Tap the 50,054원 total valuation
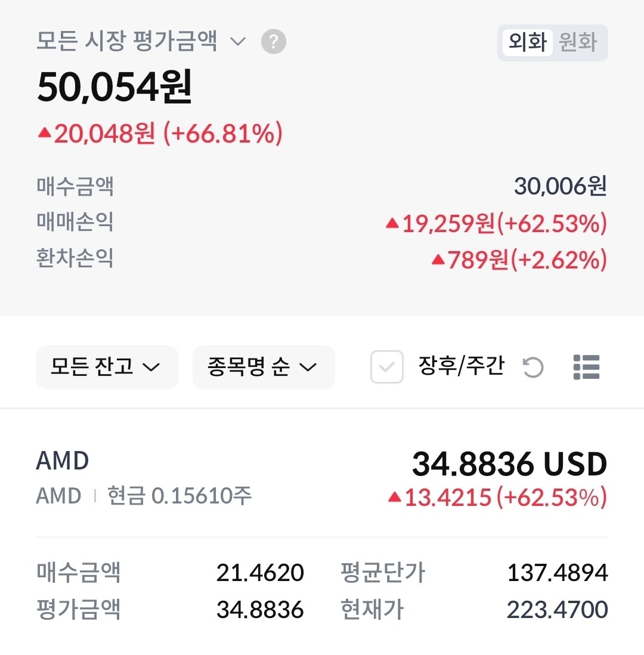Viewport: 644px width, 655px height. (x=114, y=87)
